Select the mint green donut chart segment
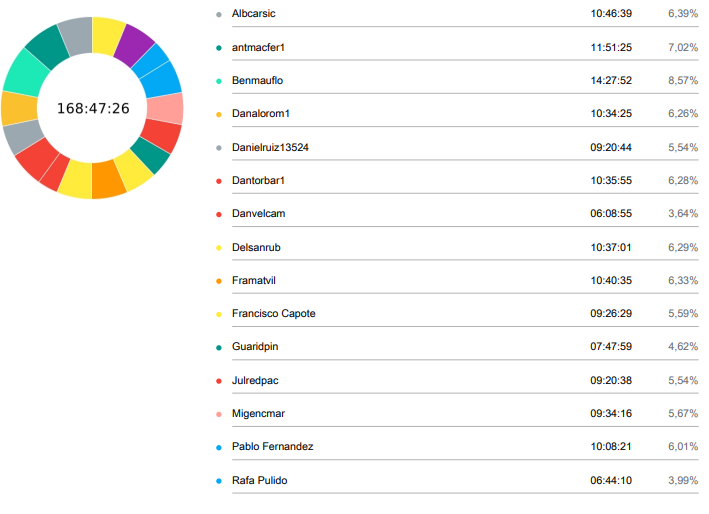The image size is (709, 514). 20,72
